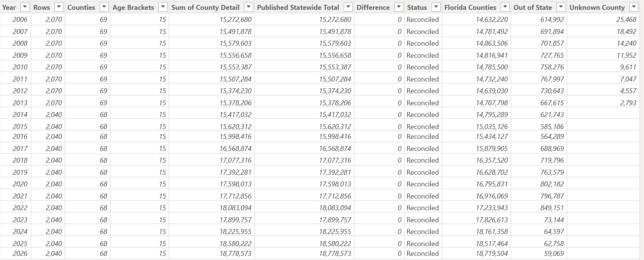
Task: Select Florida Counties value 14,816,941
Action: tap(492, 55)
